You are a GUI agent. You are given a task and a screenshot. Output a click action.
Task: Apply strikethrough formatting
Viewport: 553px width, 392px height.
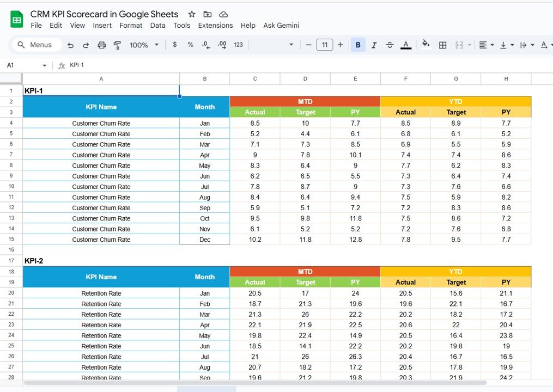click(x=390, y=45)
